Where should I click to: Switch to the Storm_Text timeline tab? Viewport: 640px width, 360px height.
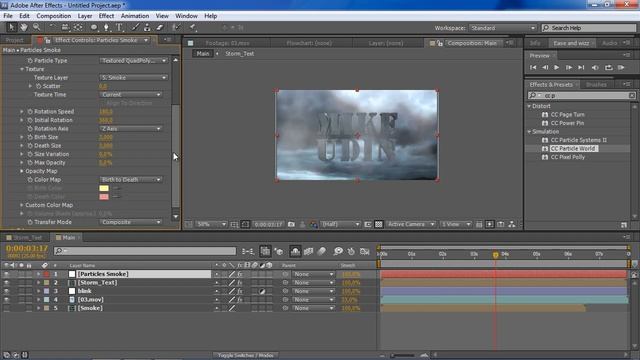pyautogui.click(x=28, y=238)
